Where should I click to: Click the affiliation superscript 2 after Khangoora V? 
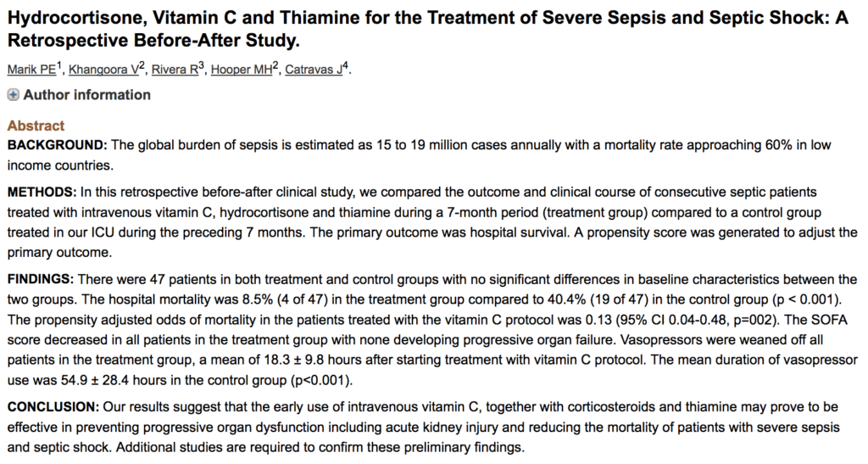coord(142,66)
